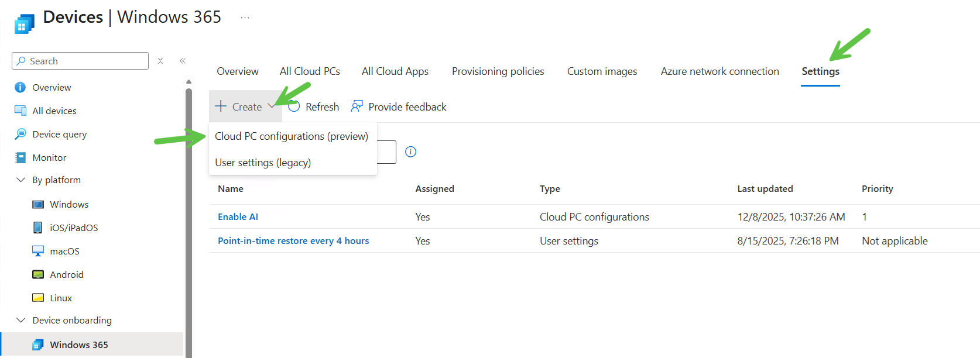Image resolution: width=980 pixels, height=358 pixels.
Task: Click the 8/15/2025, 7:26:18 PM cell
Action: (788, 241)
